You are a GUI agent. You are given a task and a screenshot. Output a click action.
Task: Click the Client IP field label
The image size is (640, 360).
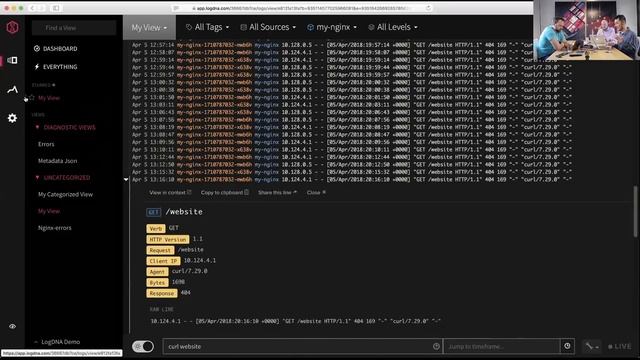[x=163, y=260]
